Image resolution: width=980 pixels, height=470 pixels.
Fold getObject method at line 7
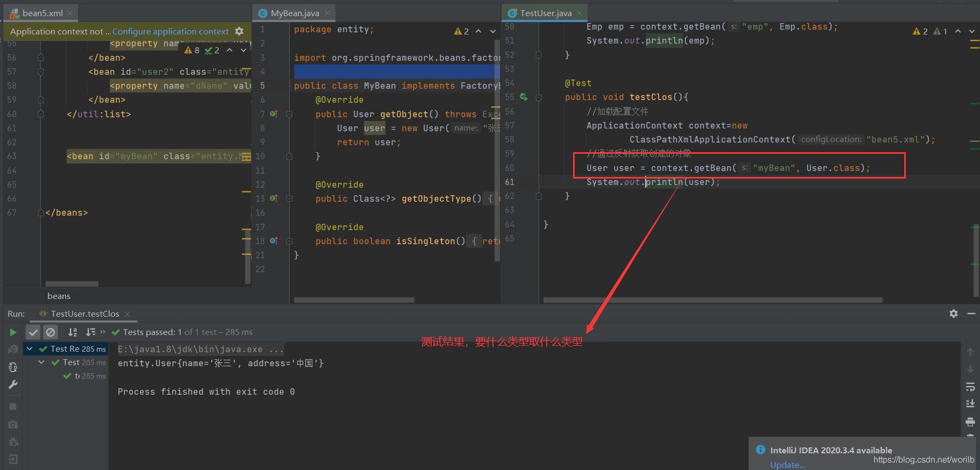coord(289,114)
